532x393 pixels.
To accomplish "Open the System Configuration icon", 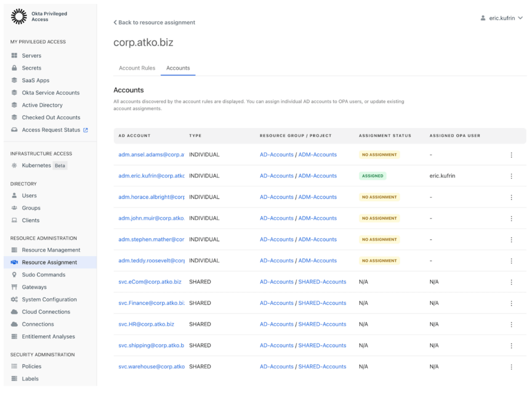I will 15,299.
